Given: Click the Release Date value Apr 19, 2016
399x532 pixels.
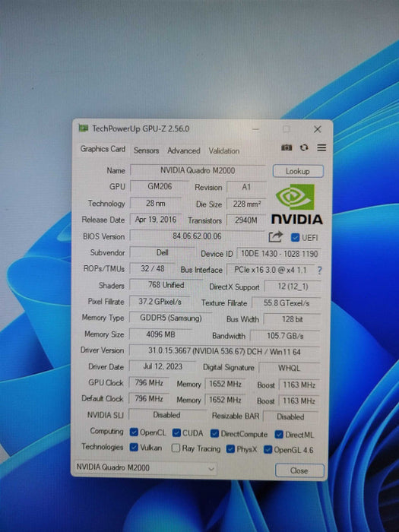Looking at the screenshot, I should pyautogui.click(x=156, y=219).
